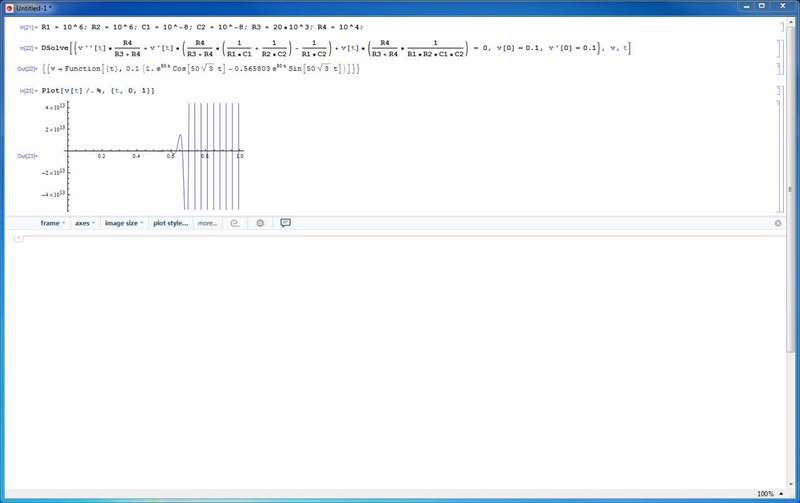Viewport: 800px width, 503px height.
Task: Click the In[22] cell label
Action: [x=27, y=48]
